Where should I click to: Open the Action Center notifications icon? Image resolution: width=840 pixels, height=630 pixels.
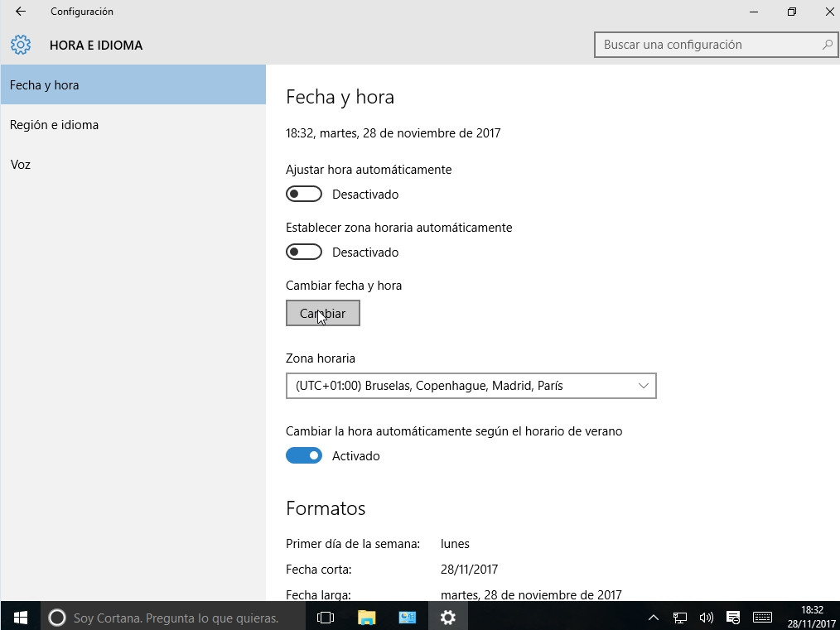tap(733, 617)
